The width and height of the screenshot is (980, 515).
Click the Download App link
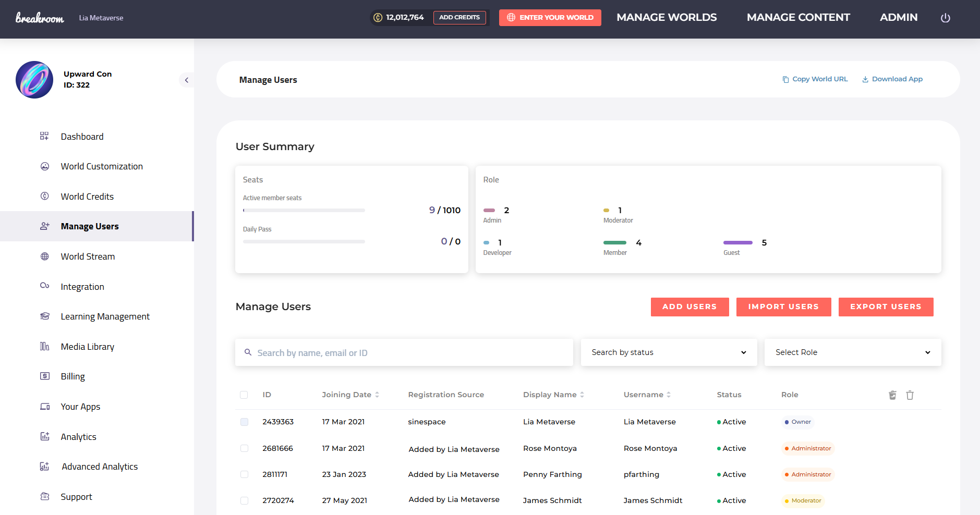[x=892, y=79]
